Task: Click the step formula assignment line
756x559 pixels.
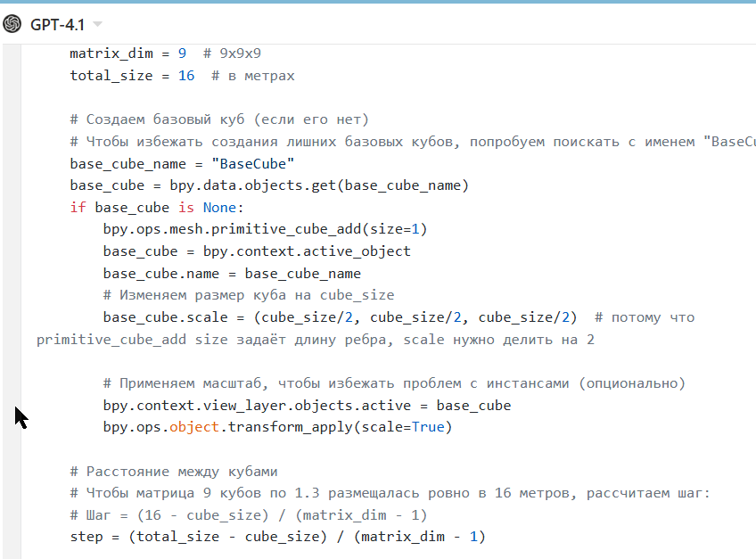Action: 278,537
